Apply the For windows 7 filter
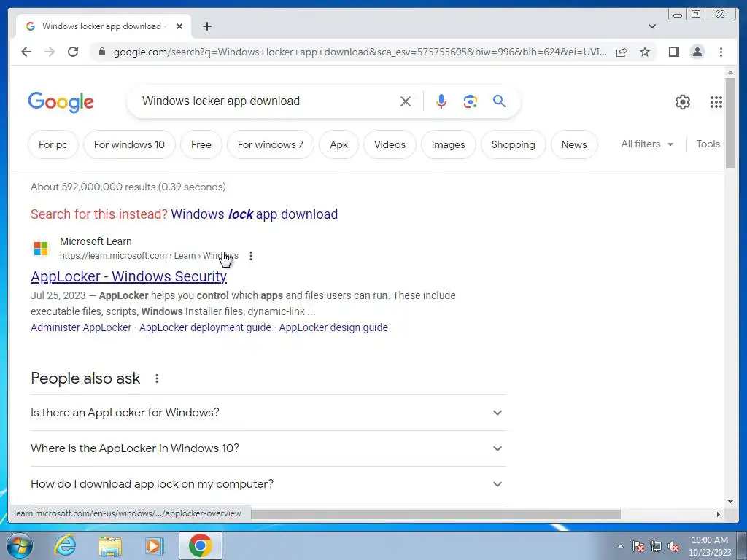This screenshot has height=560, width=747. (271, 144)
